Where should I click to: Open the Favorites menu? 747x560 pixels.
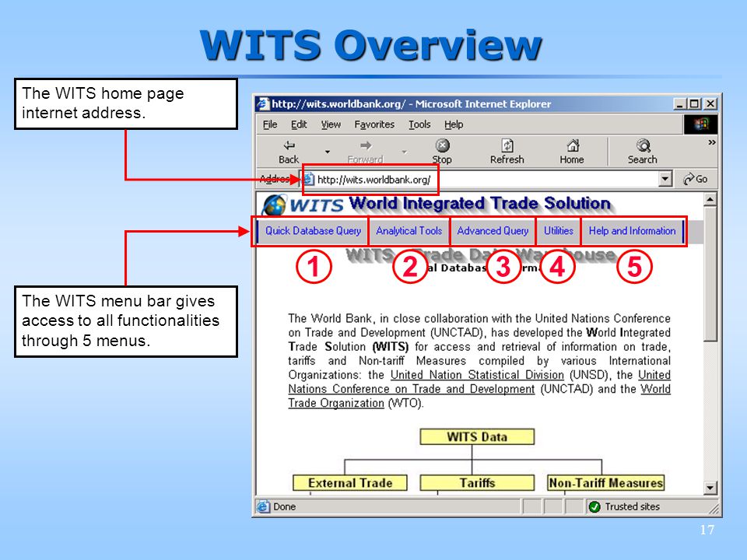[374, 124]
